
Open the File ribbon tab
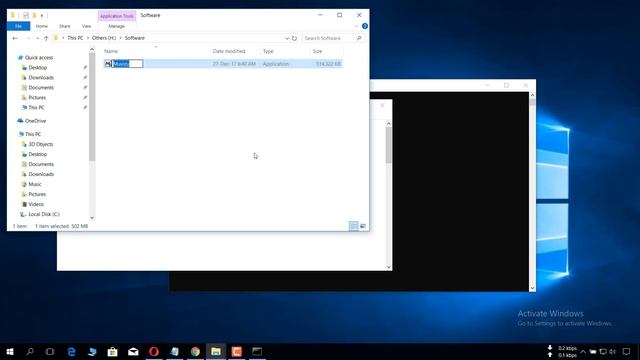pos(18,26)
